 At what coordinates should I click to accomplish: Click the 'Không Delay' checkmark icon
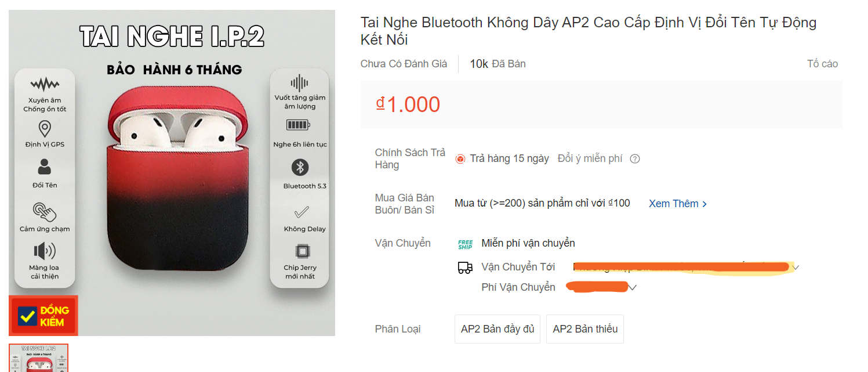pyautogui.click(x=302, y=212)
